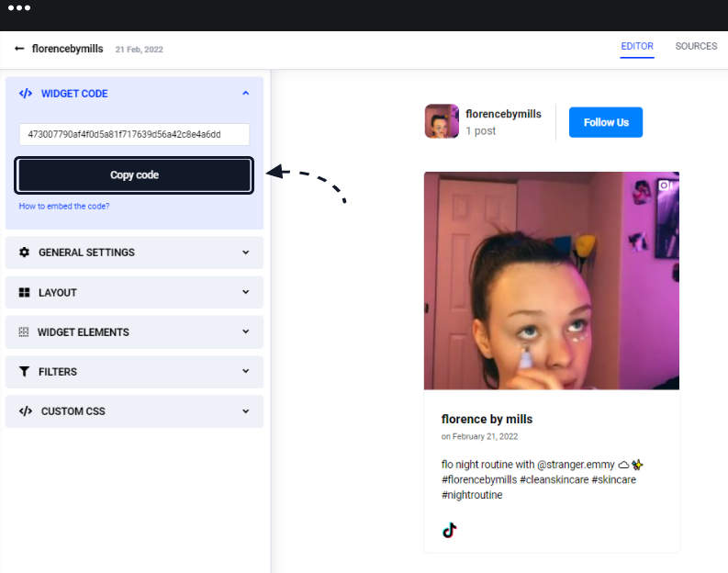The height and width of the screenshot is (573, 728).
Task: Click the 'florence by mills' post author name
Action: (487, 419)
